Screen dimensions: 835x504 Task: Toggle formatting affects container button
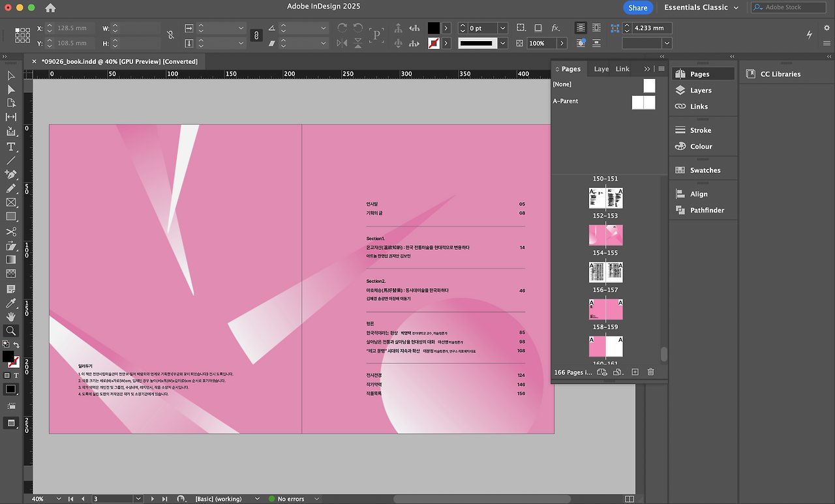[x=7, y=376]
